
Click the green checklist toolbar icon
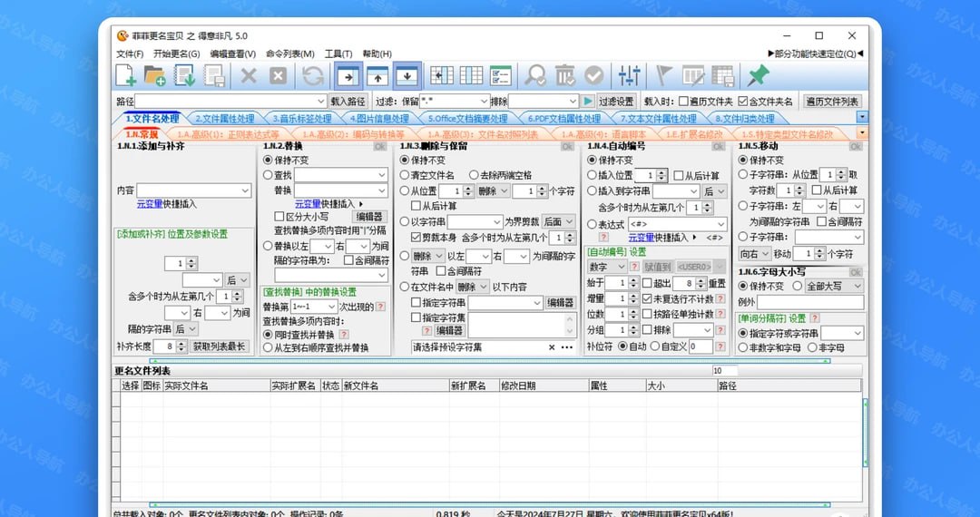pos(501,76)
